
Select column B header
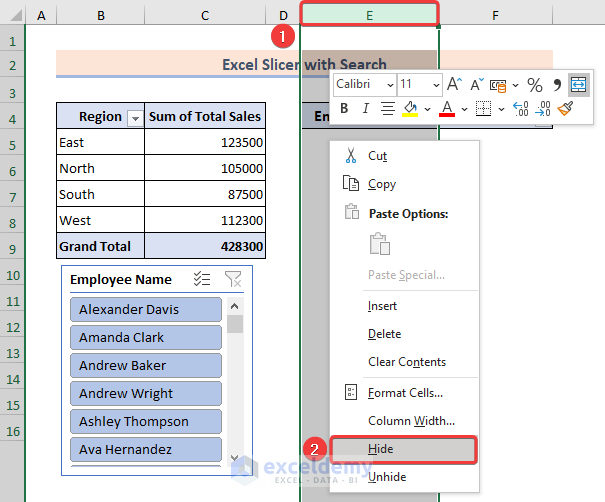point(101,15)
